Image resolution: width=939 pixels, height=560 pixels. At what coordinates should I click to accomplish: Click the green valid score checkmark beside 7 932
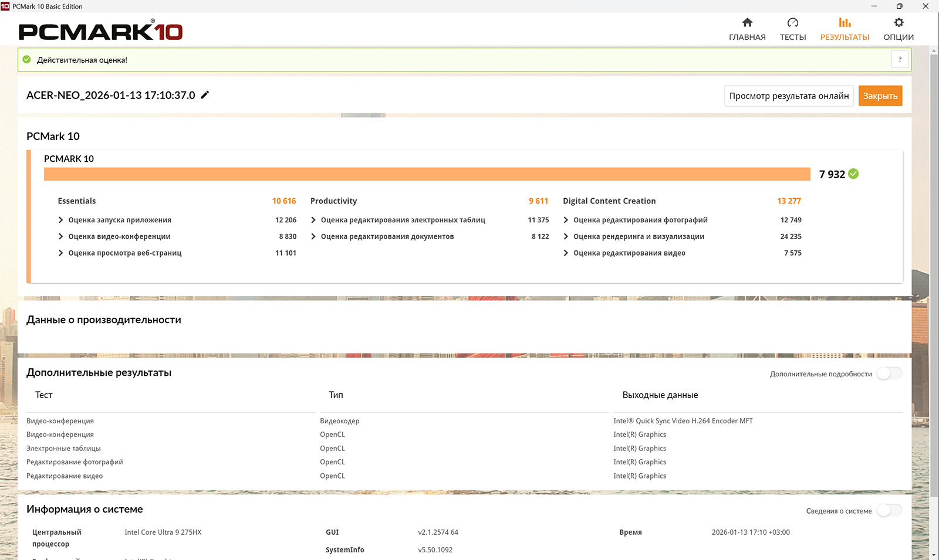[853, 174]
